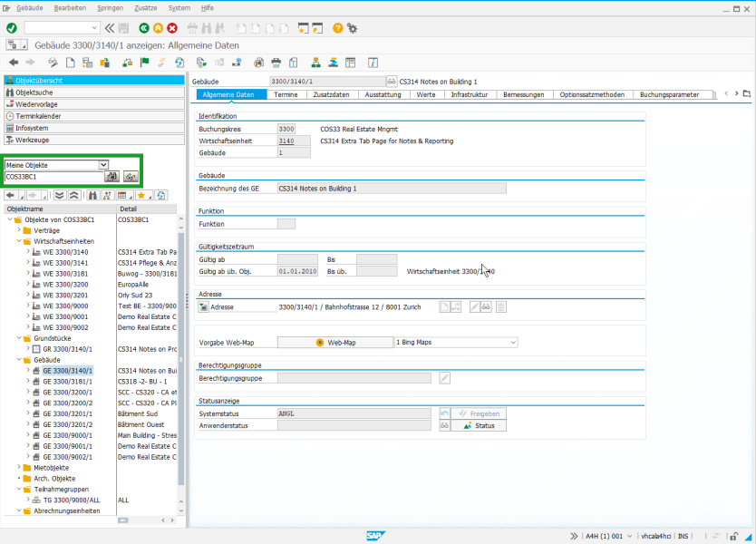Image resolution: width=756 pixels, height=544 pixels.
Task: Select the Web-Map radio button
Action: tap(320, 343)
